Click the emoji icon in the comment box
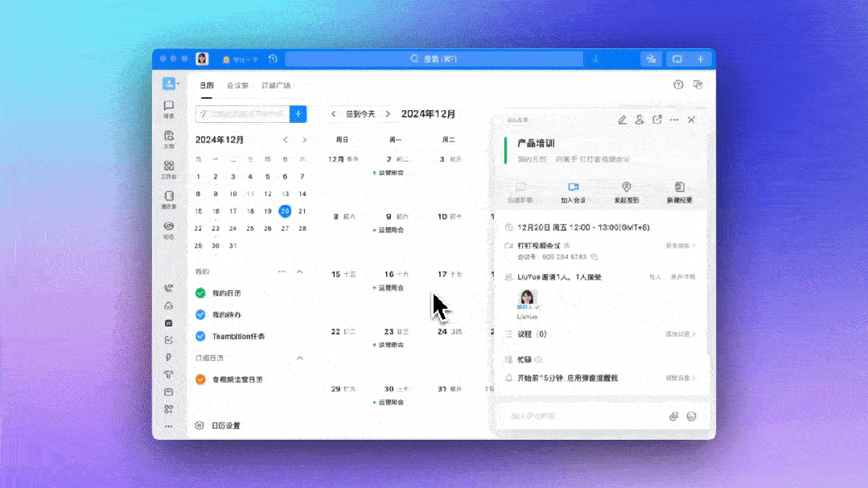 pos(691,416)
